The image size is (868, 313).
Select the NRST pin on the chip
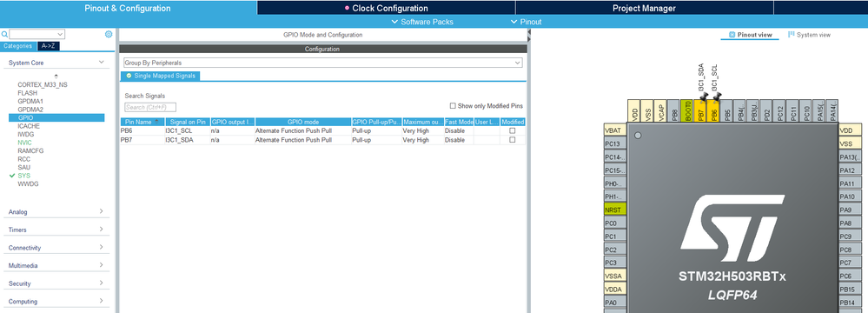tap(614, 210)
